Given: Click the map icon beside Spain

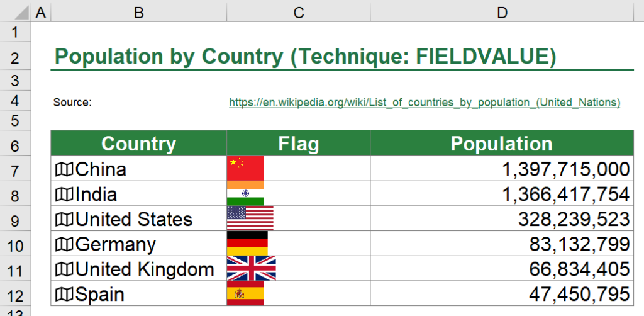Looking at the screenshot, I should 64,294.
